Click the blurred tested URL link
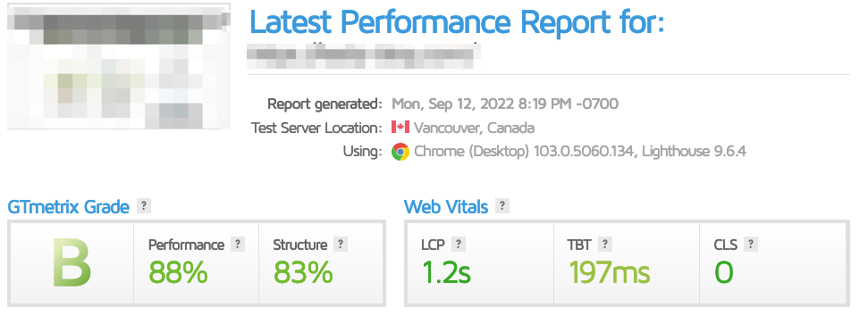Viewport: 868px width, 324px height. pyautogui.click(x=364, y=54)
